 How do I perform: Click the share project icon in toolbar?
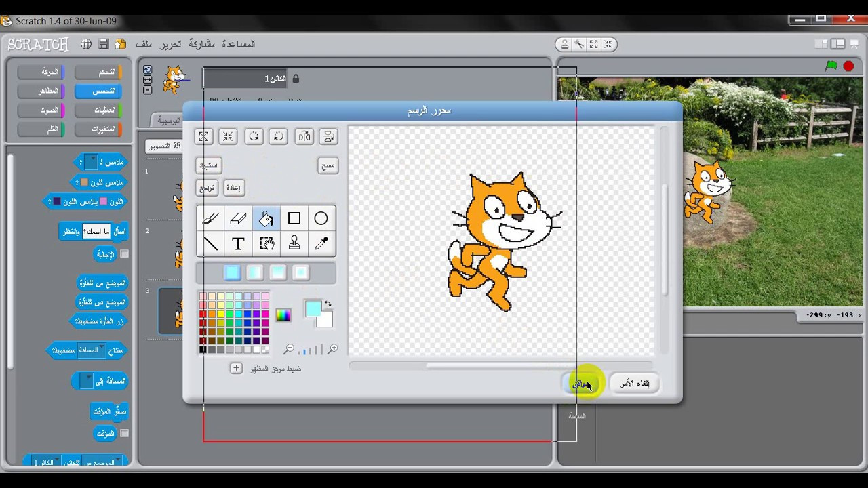click(x=121, y=44)
